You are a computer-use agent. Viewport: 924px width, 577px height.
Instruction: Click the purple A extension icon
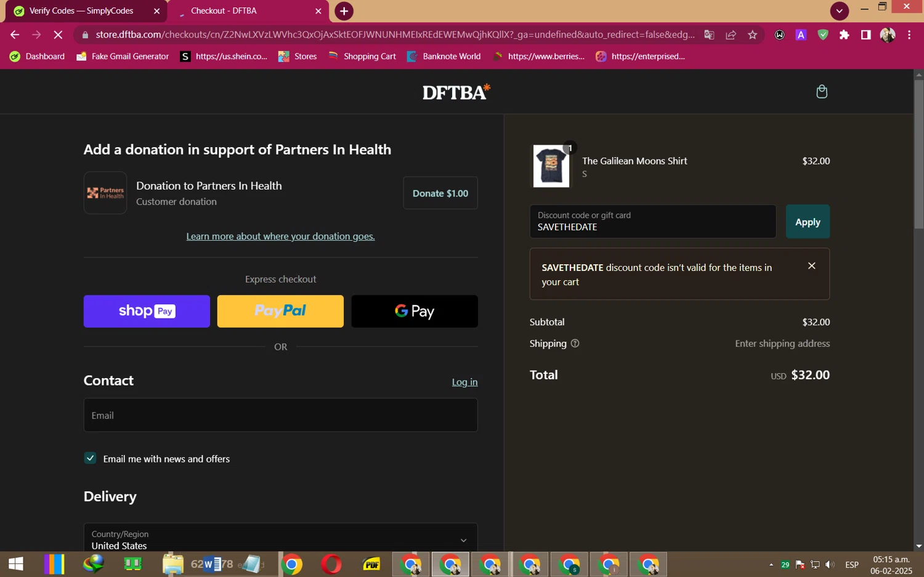point(801,35)
